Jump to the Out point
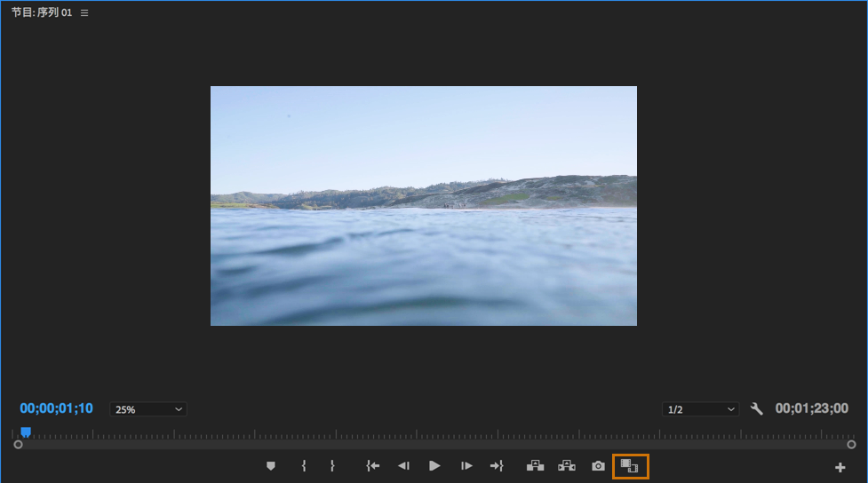 pos(497,466)
